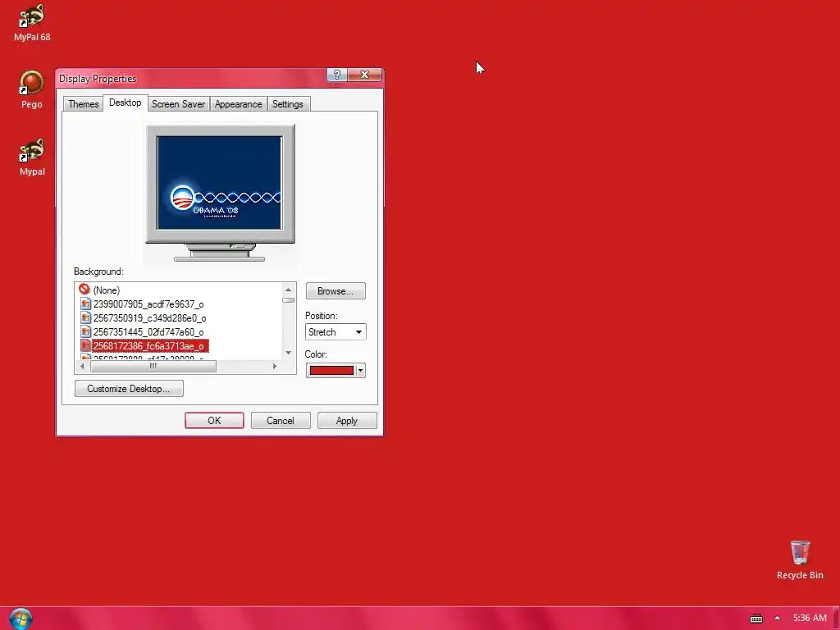Open the Appearance tab
Viewport: 840px width, 630px height.
[239, 104]
